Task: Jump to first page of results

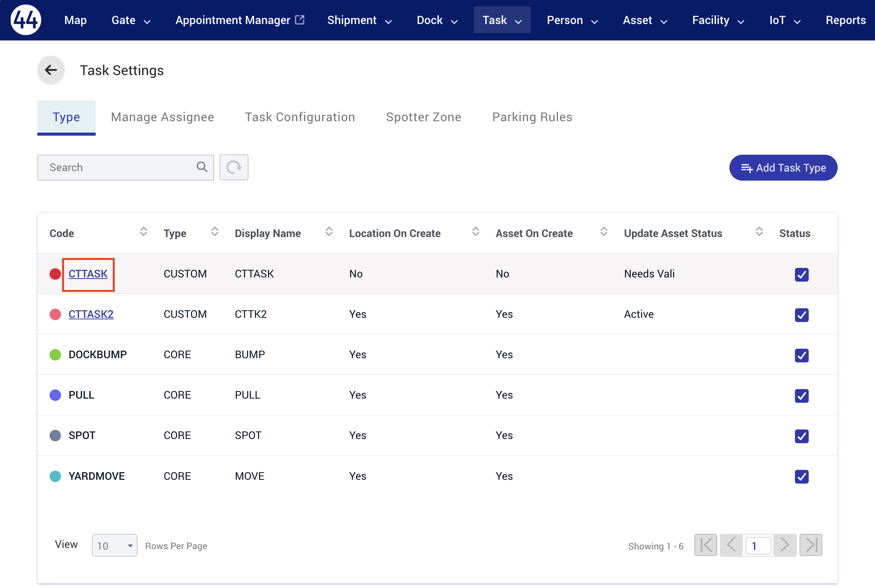Action: pyautogui.click(x=706, y=545)
